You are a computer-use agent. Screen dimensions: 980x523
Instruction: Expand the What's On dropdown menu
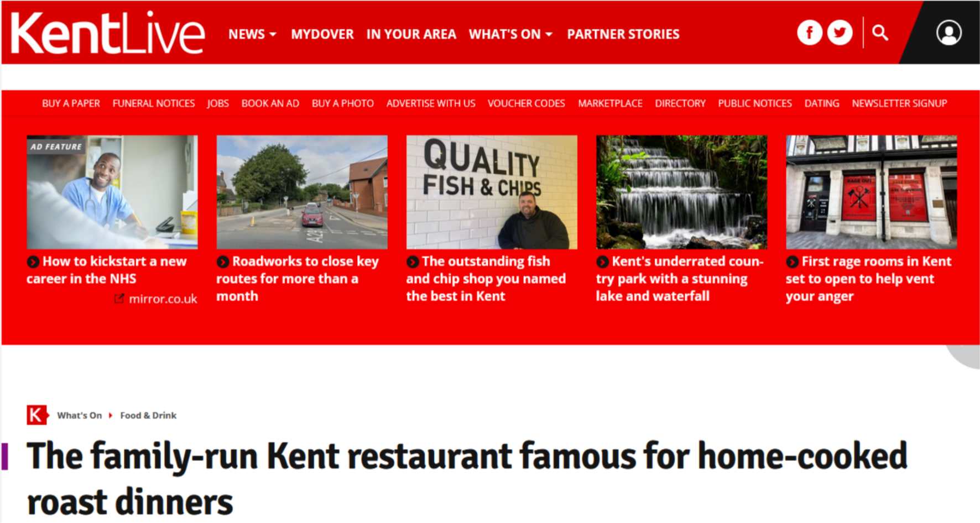510,34
